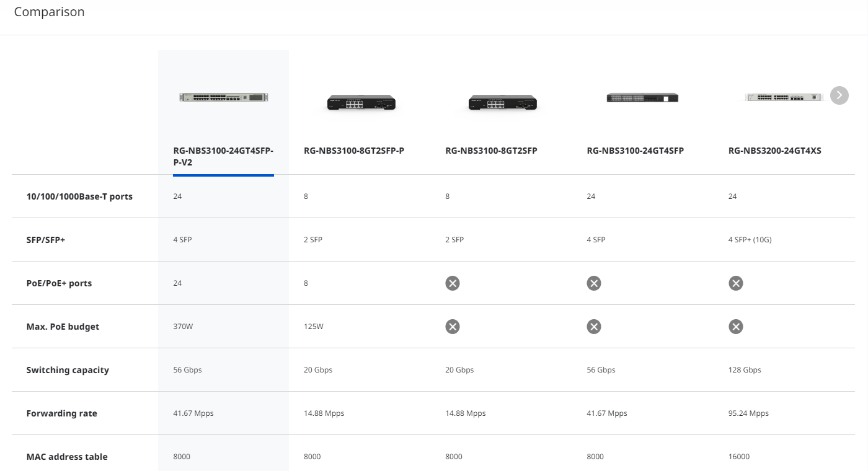The width and height of the screenshot is (868, 471).
Task: Open the RG-NBS3200-24GT4XS switch image
Action: click(x=784, y=97)
